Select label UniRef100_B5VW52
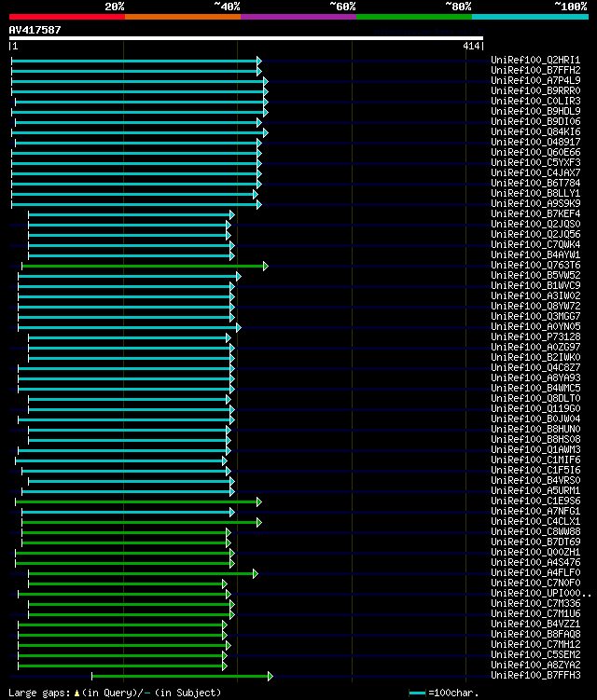Image resolution: width=597 pixels, height=700 pixels. tap(535, 276)
